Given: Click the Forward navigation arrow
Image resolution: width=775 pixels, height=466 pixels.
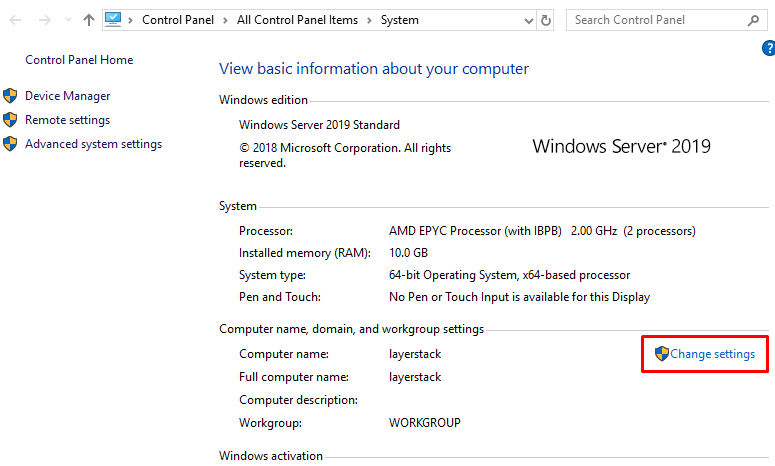Looking at the screenshot, I should click(44, 20).
